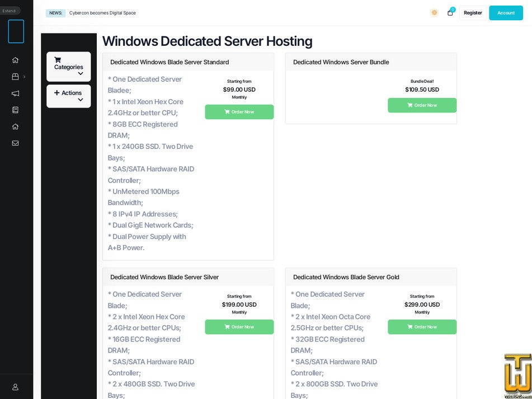Click the 2 x Intel Xeon Octa Core line
532x399 pixels.
(331, 322)
